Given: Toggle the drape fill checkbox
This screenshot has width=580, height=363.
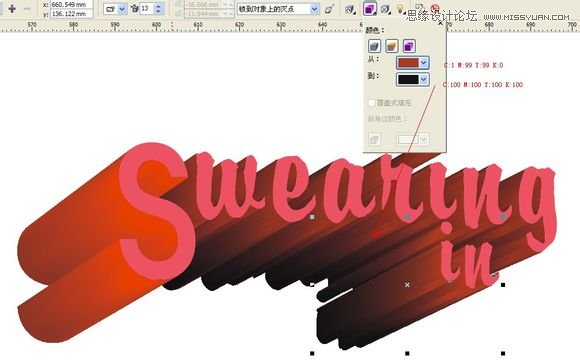Looking at the screenshot, I should pos(372,103).
